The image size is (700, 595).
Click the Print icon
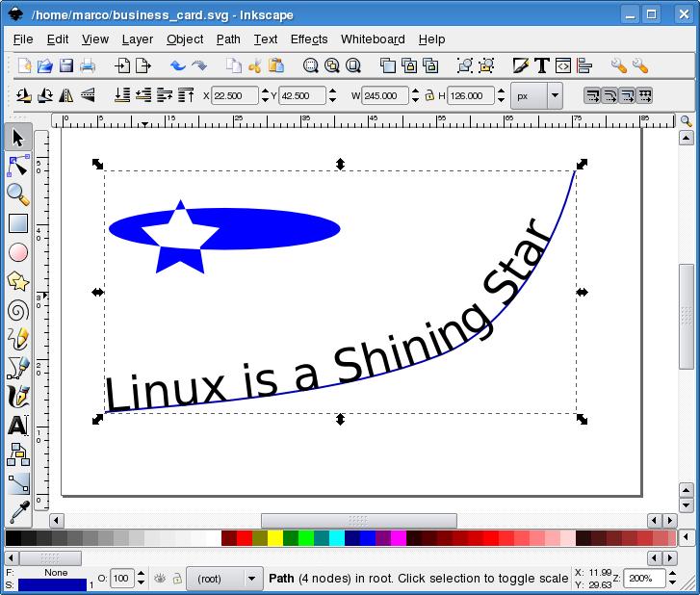[x=88, y=66]
